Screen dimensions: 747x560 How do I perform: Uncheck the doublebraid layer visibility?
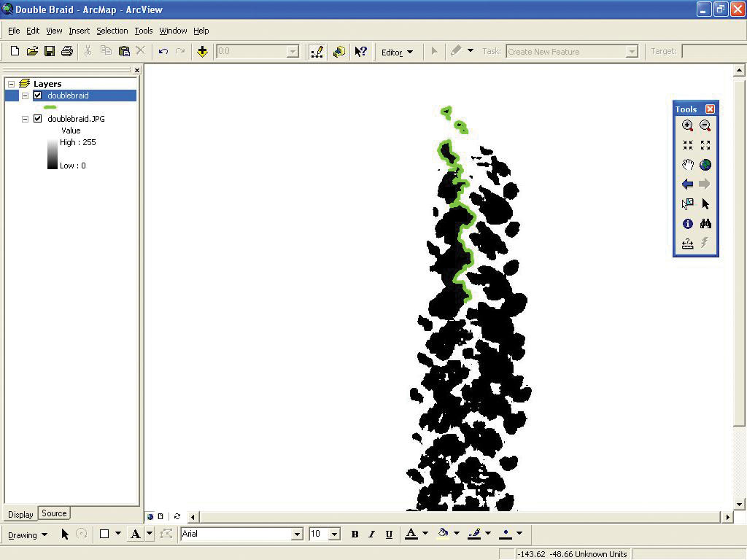[x=38, y=96]
